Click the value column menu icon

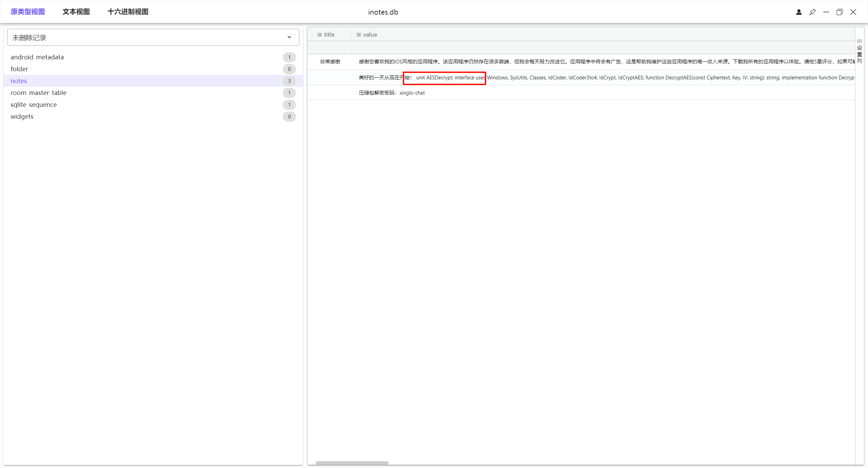[x=358, y=35]
